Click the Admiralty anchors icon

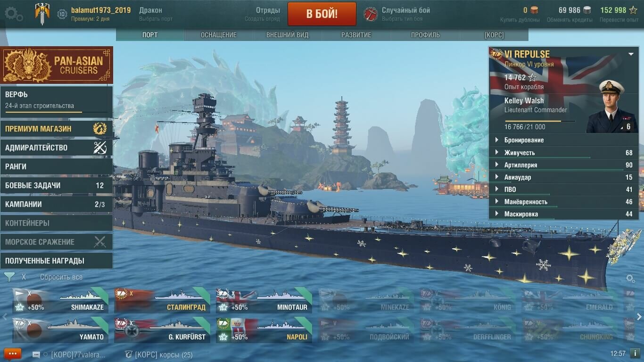[x=100, y=148]
